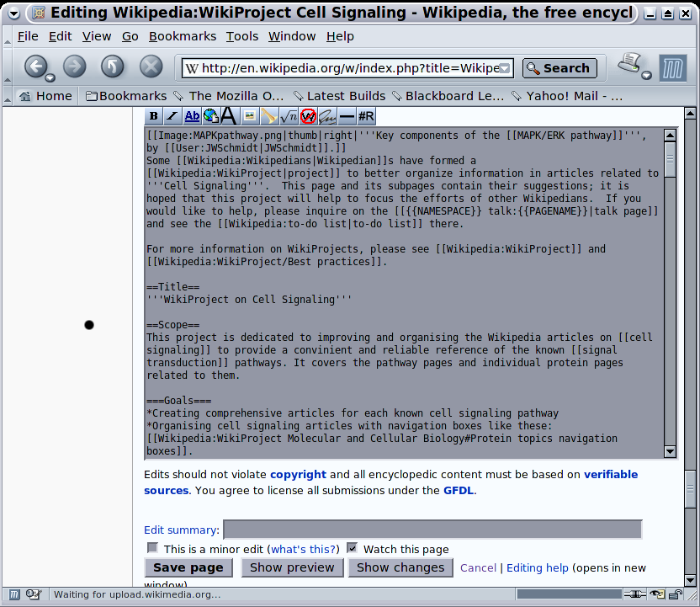The image size is (700, 607).
Task: Open the Bookmarks folder on the personal toolbar
Action: pyautogui.click(x=126, y=96)
